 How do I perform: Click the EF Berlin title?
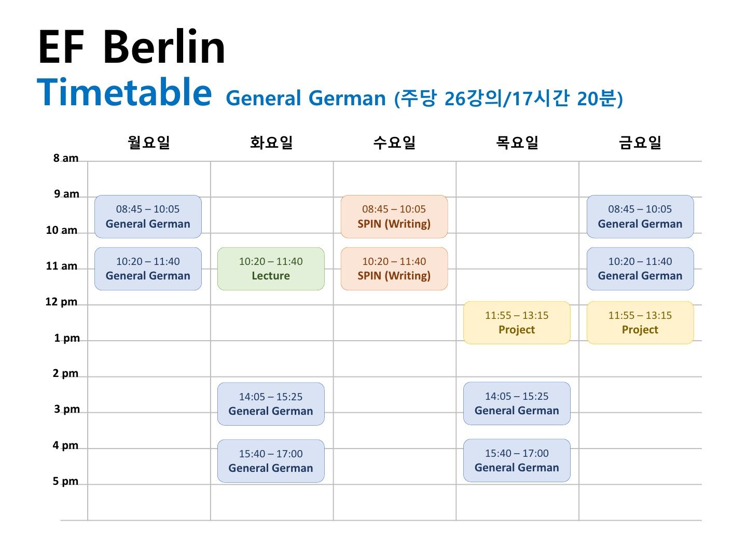coord(132,47)
